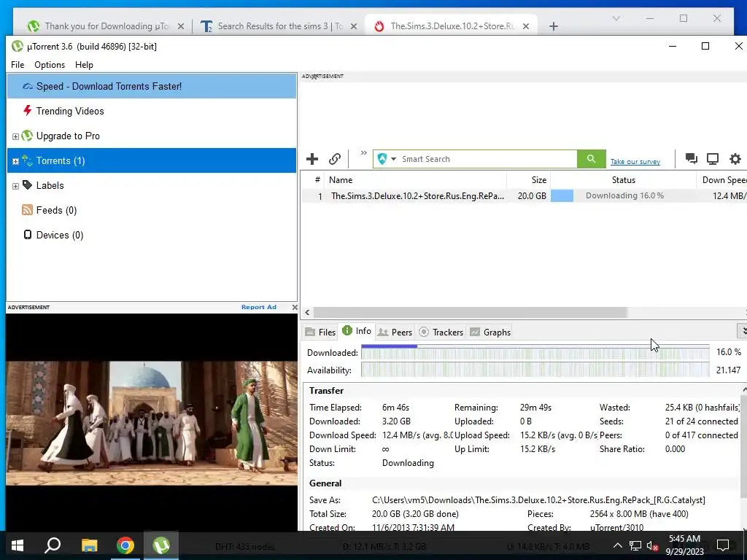Expand the hidden toolbar chevron
747x560 pixels.
tap(363, 153)
